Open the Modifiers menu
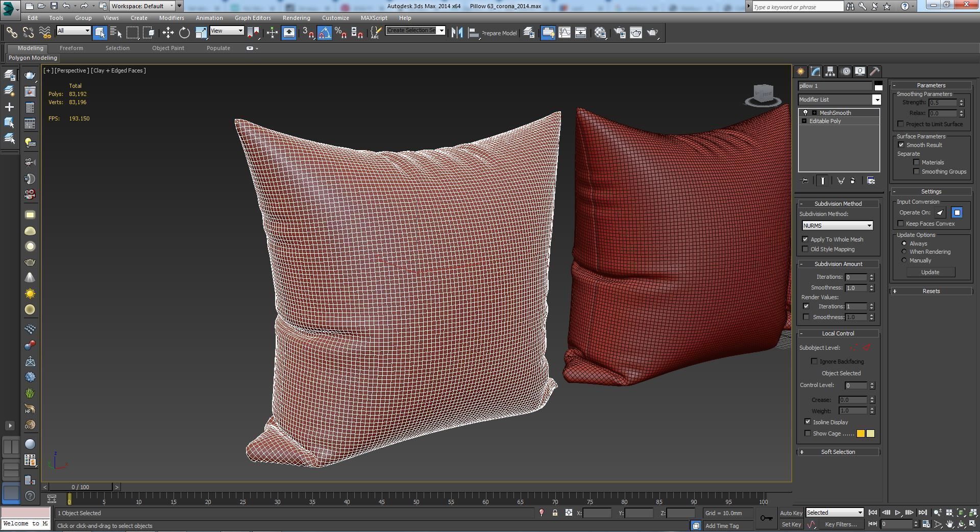This screenshot has width=980, height=532. tap(171, 18)
